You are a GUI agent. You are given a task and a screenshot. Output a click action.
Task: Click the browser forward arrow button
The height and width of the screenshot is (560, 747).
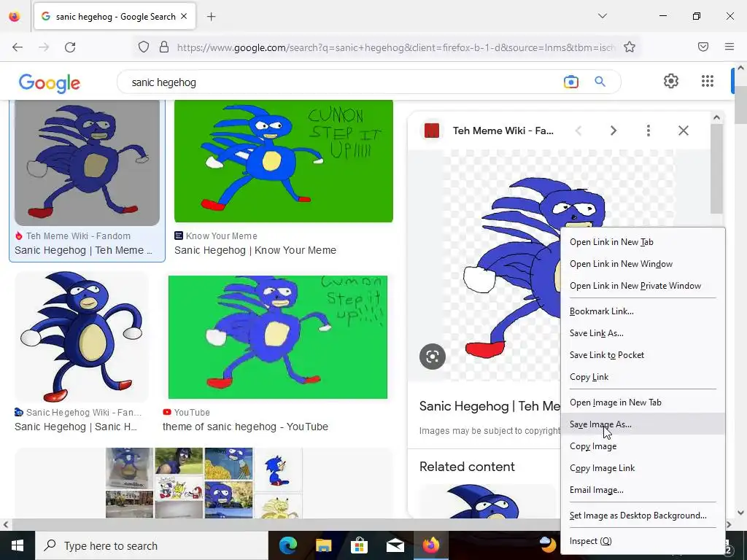pos(44,47)
